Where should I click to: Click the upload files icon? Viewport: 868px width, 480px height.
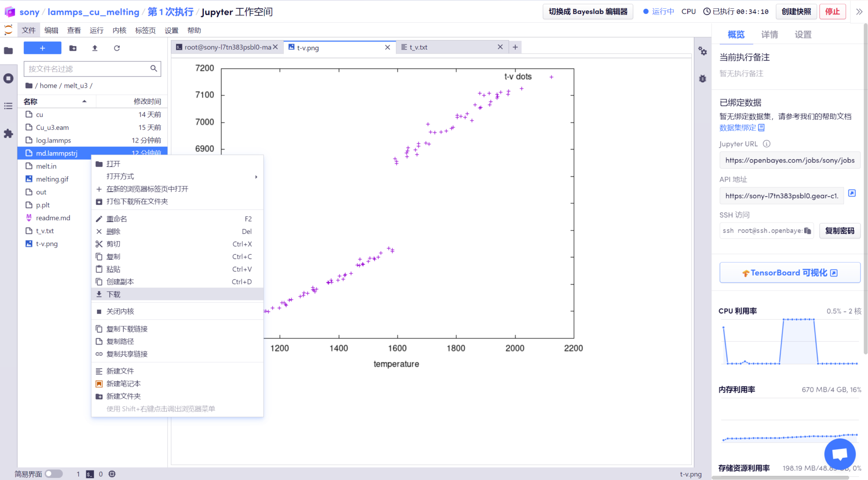click(x=95, y=48)
